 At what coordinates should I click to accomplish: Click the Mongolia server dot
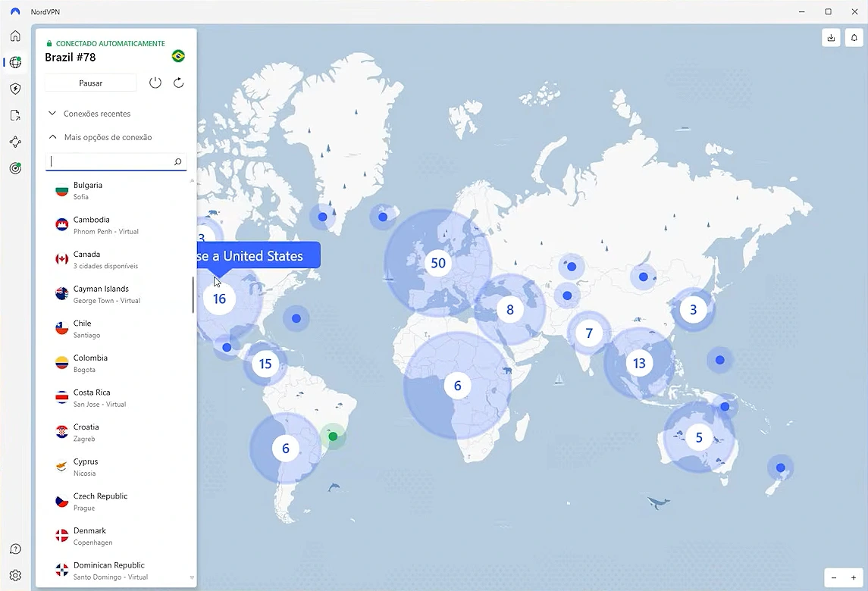[644, 277]
